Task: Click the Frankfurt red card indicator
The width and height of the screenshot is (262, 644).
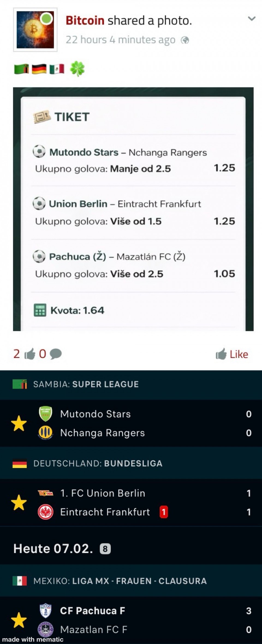Action: pos(163,512)
